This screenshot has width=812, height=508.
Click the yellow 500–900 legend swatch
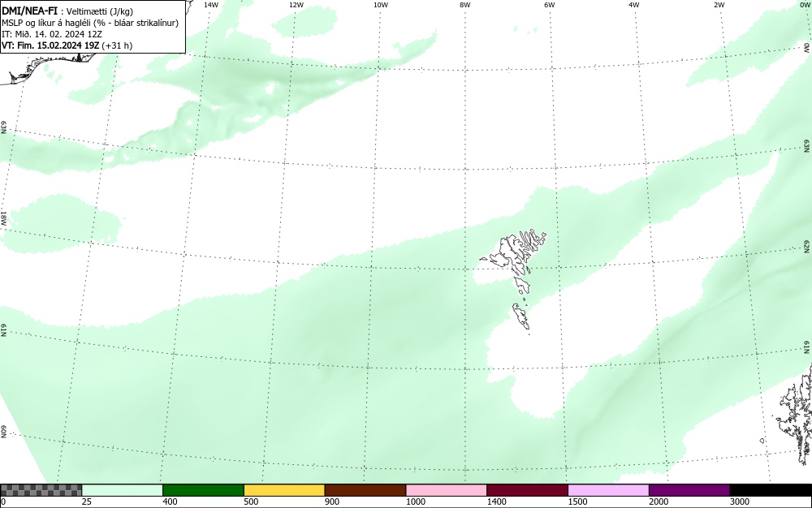(284, 490)
